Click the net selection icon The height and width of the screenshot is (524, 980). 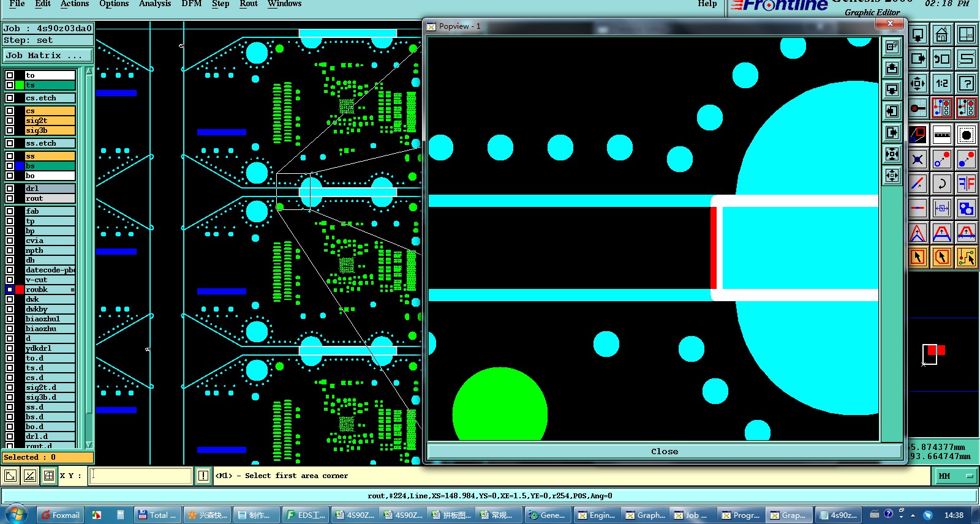[966, 257]
